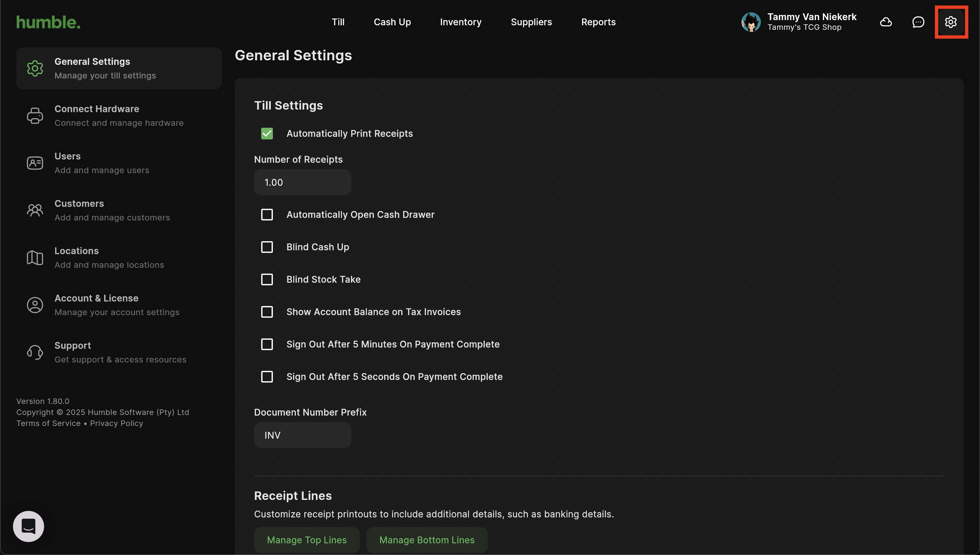Check Show Account Balance on Tax Invoices

point(267,312)
